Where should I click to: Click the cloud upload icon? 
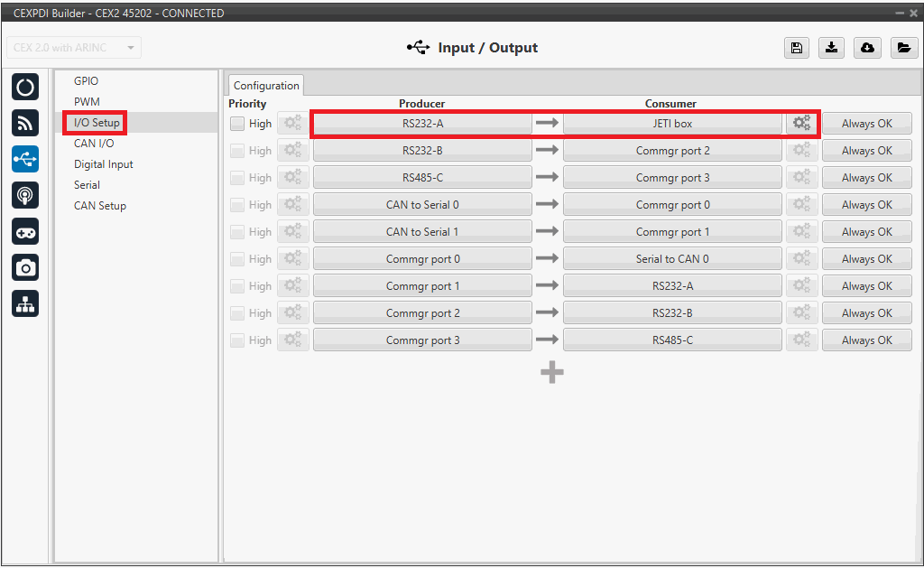click(x=867, y=49)
